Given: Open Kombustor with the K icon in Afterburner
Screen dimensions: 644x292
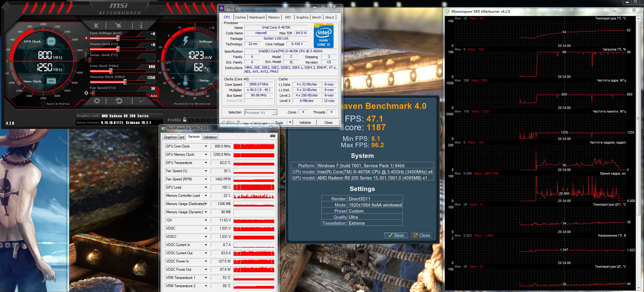Looking at the screenshot, I should point(96,26).
